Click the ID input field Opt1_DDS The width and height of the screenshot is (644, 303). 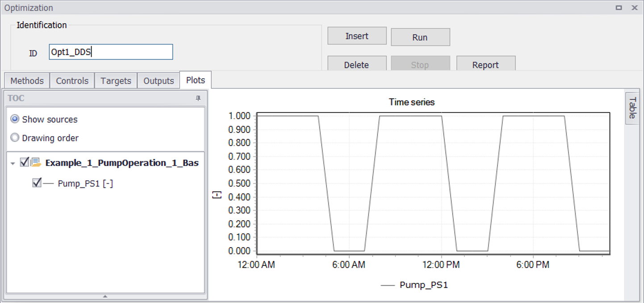pyautogui.click(x=111, y=52)
